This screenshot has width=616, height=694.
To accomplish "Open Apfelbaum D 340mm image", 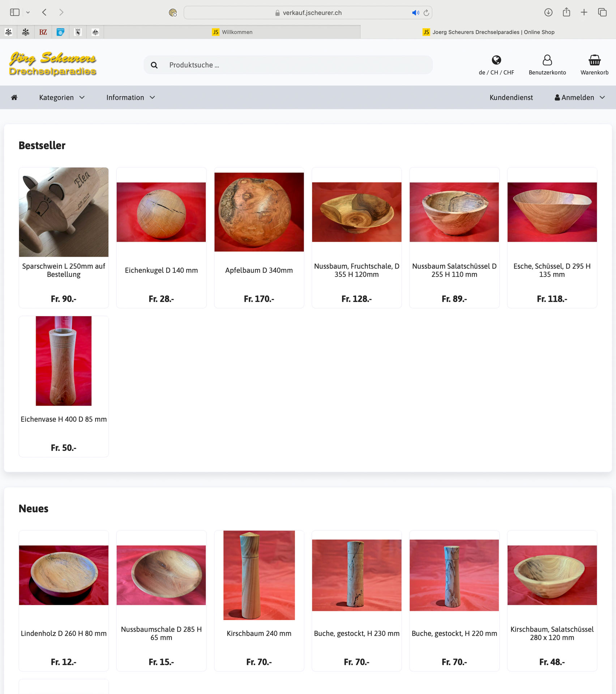I will pos(259,212).
